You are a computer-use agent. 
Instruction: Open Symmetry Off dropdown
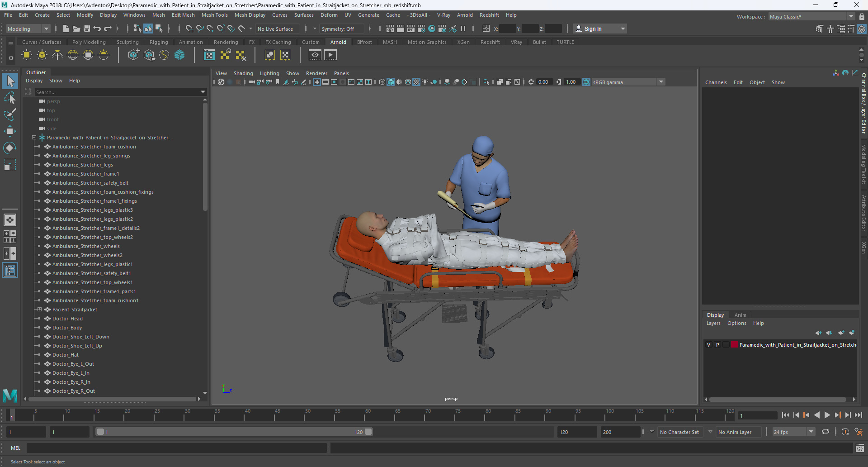342,29
